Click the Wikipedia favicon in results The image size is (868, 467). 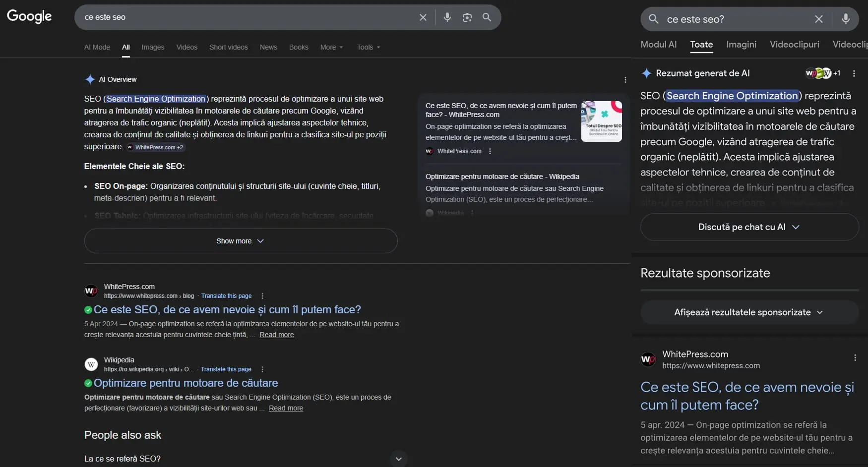(x=91, y=364)
